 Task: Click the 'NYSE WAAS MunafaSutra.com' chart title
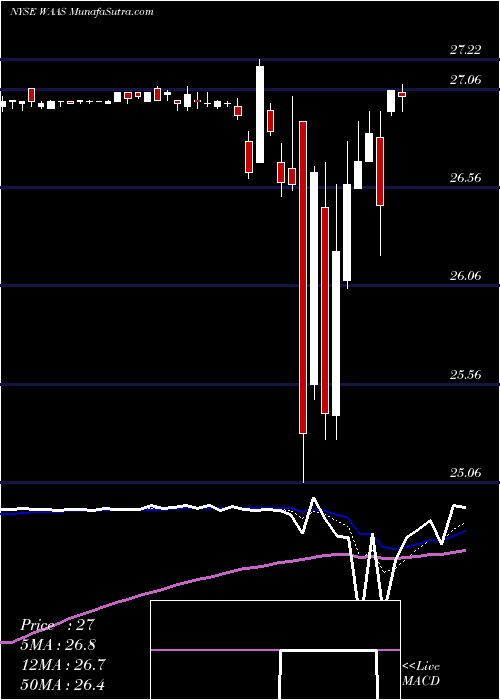(82, 12)
